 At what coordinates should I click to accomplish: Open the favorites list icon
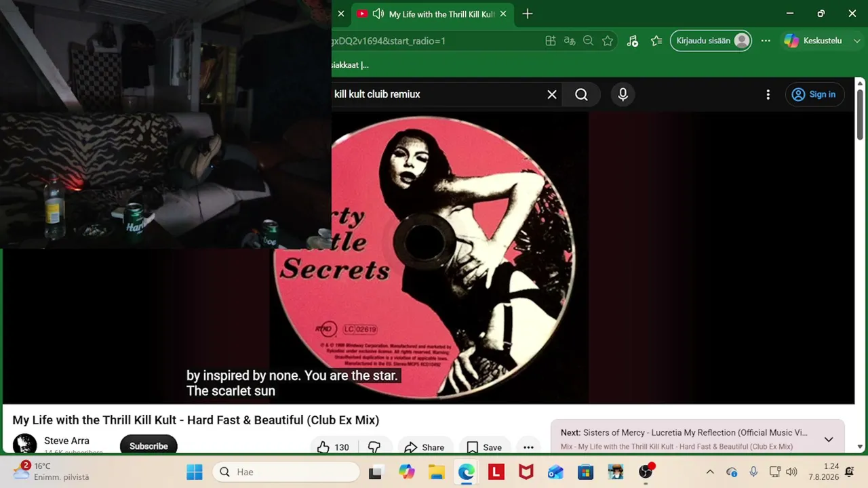coord(656,41)
